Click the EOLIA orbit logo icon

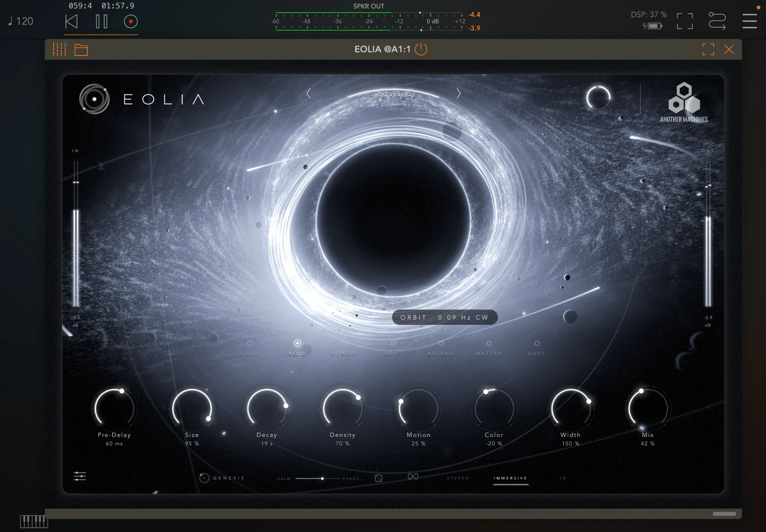coord(94,99)
